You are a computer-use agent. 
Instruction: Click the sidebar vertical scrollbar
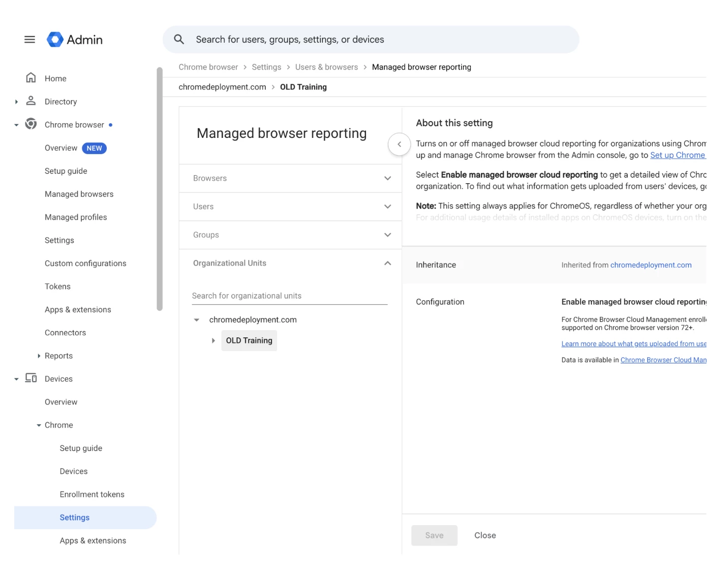[160, 188]
